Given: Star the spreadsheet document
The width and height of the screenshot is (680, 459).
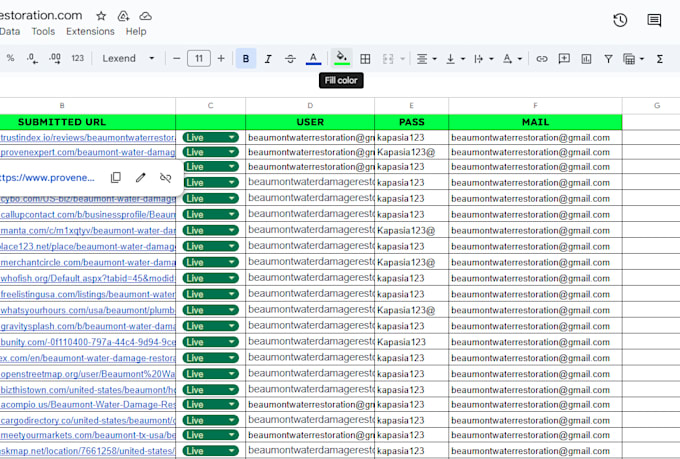Looking at the screenshot, I should click(101, 16).
